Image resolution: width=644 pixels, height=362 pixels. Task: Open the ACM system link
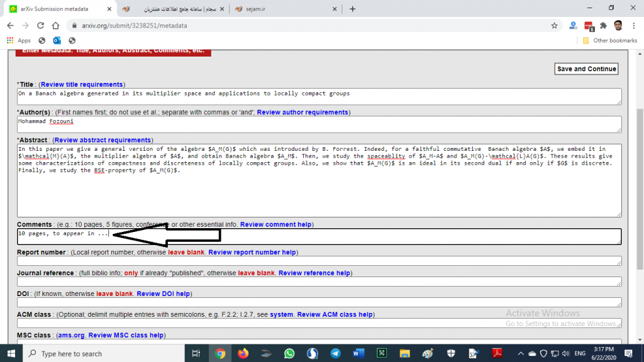[x=281, y=314]
